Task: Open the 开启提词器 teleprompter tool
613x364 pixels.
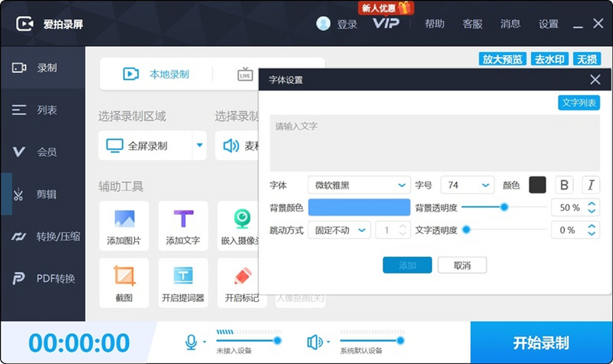Action: [183, 283]
